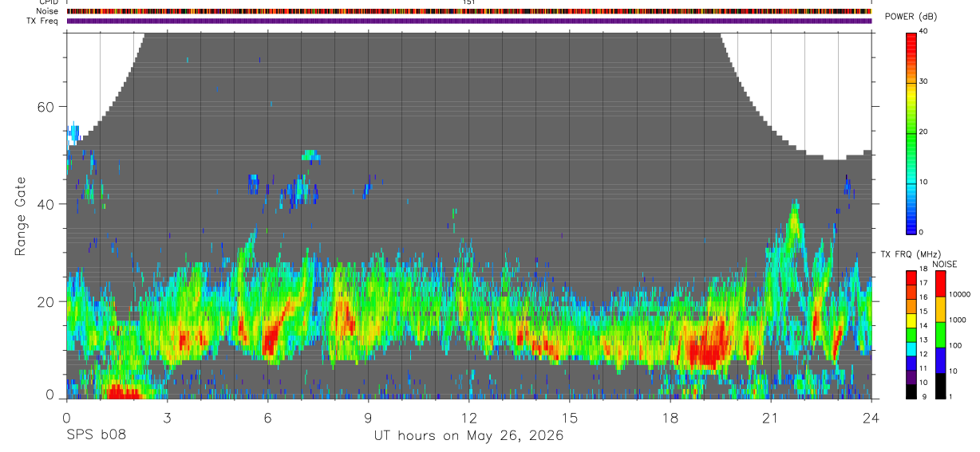The height and width of the screenshot is (452, 980).
Task: Click the 40 value on power scale
Action: click(x=924, y=31)
